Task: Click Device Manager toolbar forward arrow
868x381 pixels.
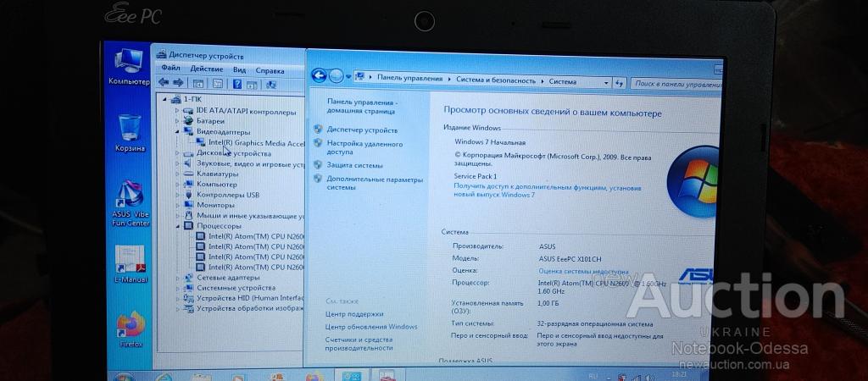Action: (178, 83)
